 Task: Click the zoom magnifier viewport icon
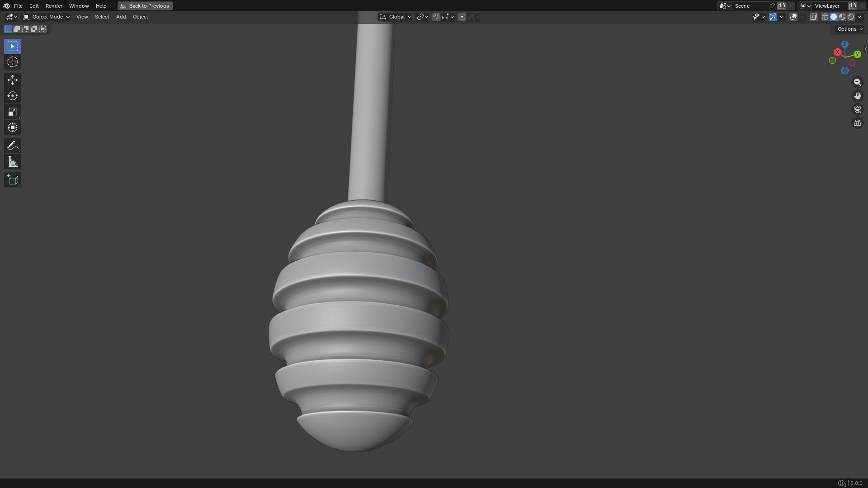pos(857,82)
